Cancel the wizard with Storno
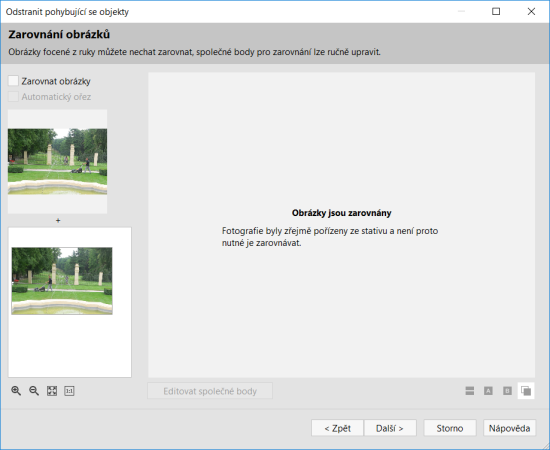Screen dimensions: 550x450 coord(450,428)
